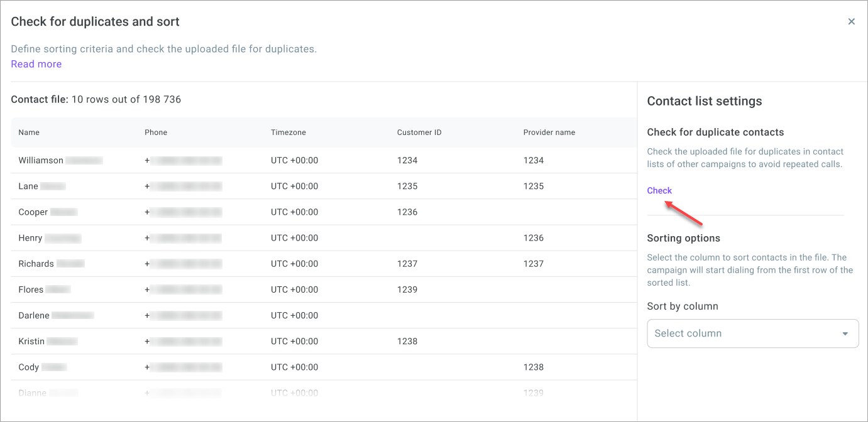Open the Select column dropdown
Screen dimensions: 868x422
tap(753, 333)
